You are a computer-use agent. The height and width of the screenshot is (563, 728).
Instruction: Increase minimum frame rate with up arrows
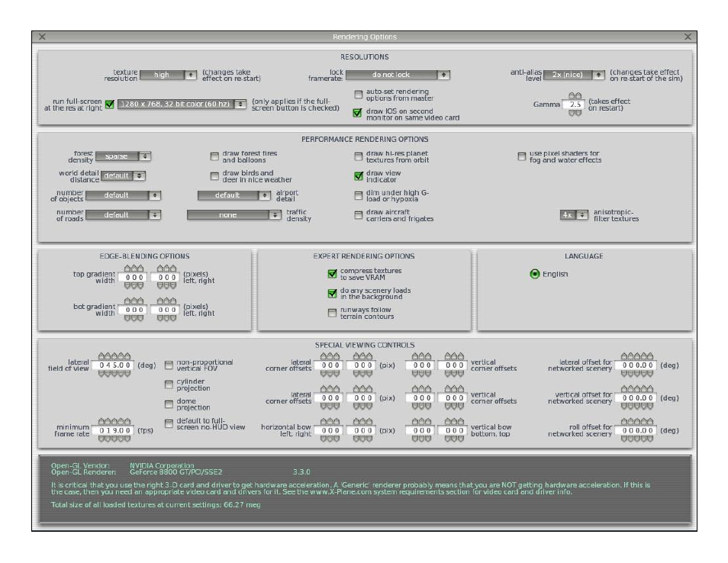pos(114,421)
